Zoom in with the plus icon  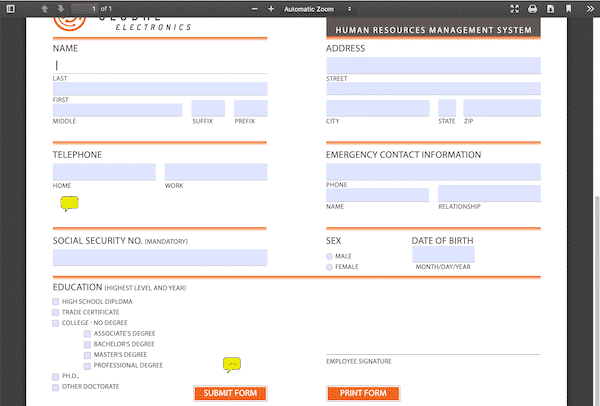(x=271, y=9)
